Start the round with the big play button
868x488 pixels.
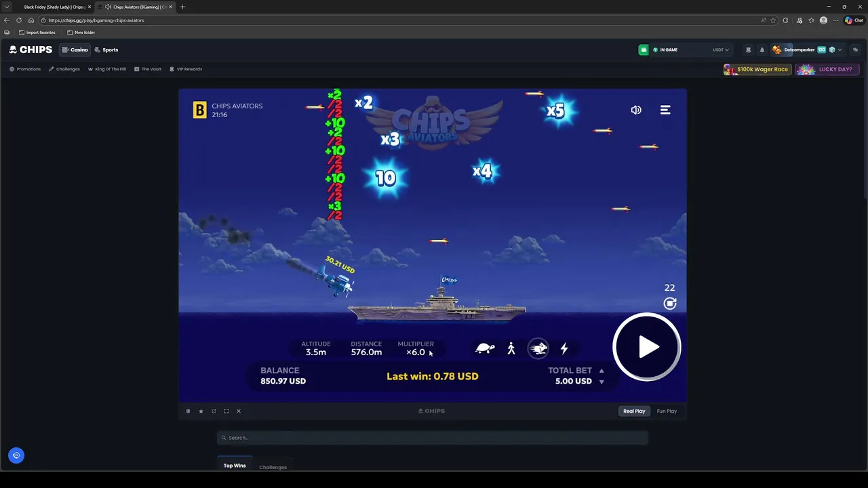coord(646,347)
